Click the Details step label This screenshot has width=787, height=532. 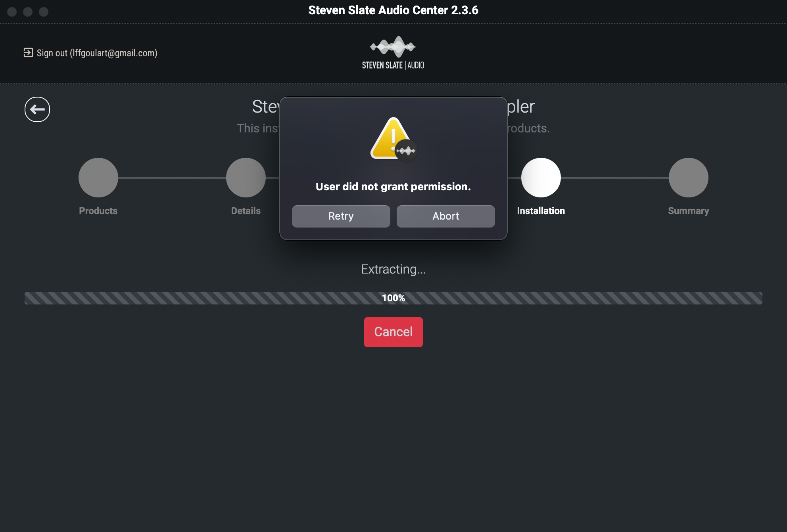[246, 211]
